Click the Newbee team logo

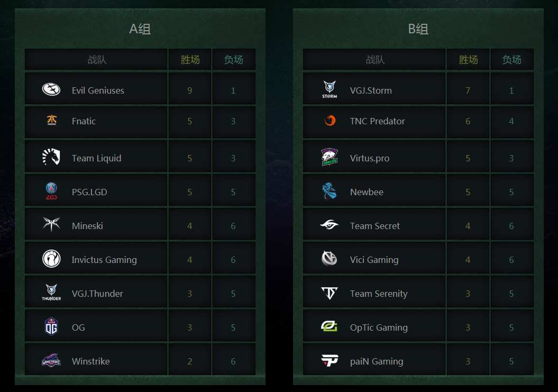(x=330, y=191)
